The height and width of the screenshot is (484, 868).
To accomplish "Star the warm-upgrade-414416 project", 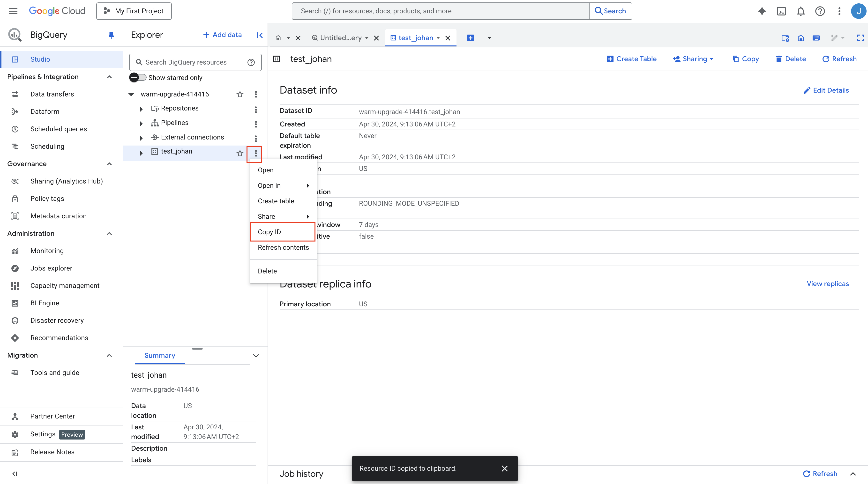I will (x=240, y=94).
